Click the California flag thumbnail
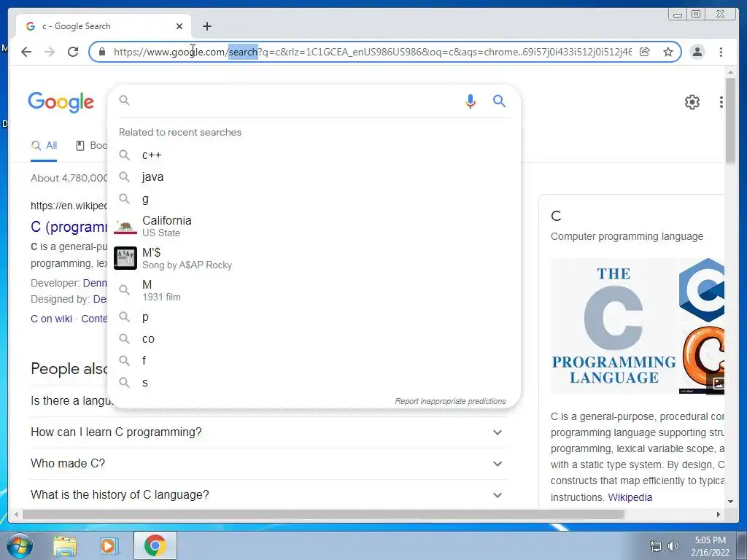This screenshot has height=560, width=747. (x=125, y=227)
